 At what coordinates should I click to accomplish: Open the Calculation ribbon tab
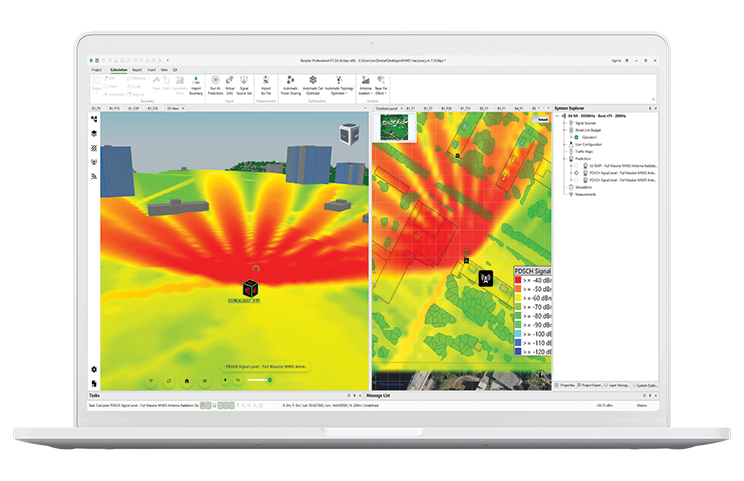(x=119, y=70)
